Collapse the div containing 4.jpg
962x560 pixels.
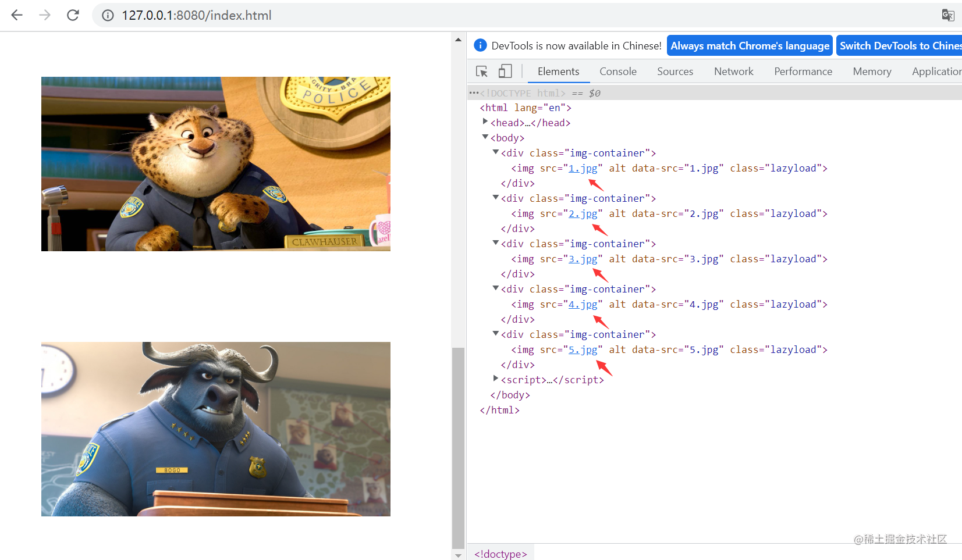[495, 288]
